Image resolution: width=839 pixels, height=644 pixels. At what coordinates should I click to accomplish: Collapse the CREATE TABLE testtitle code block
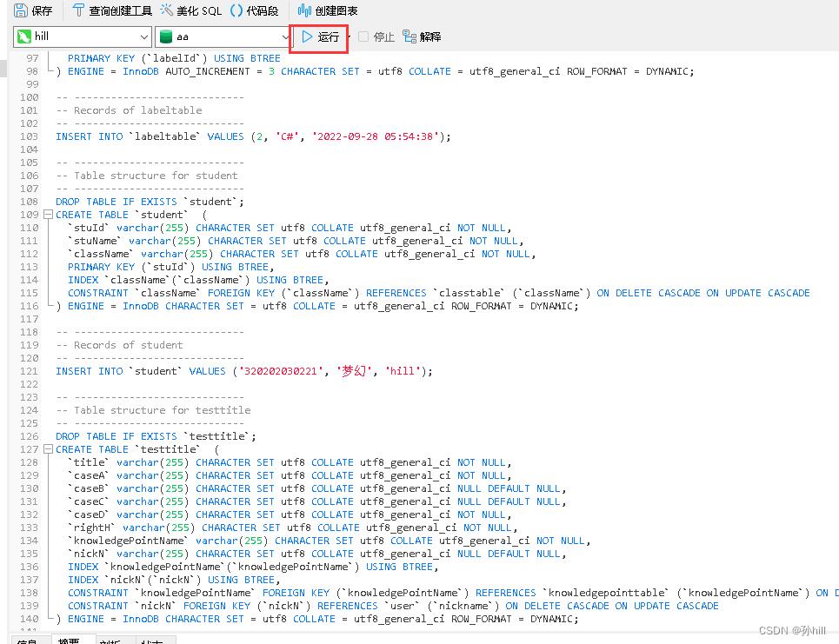(49, 449)
